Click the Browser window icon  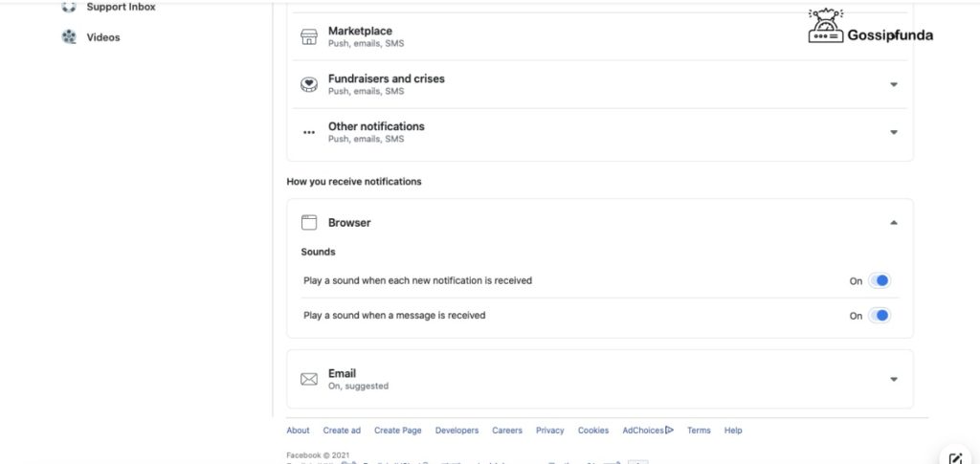(x=309, y=222)
